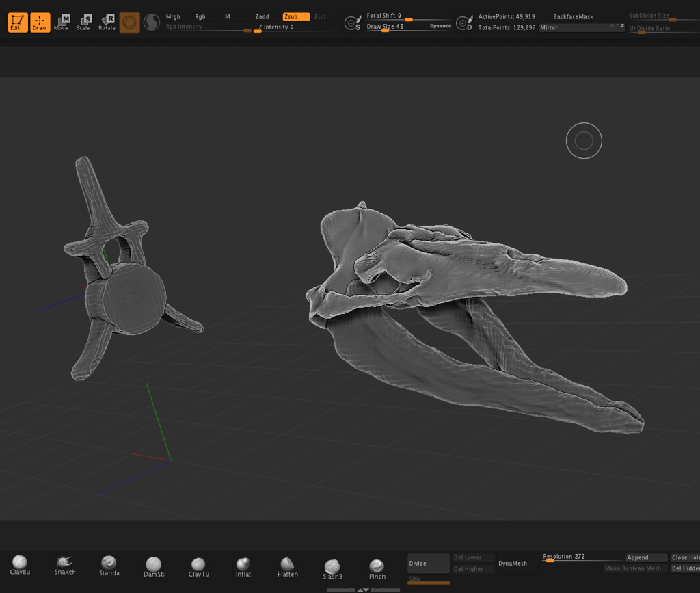Adjust the UnDivide Ratio slider
This screenshot has width=700, height=593.
(664, 29)
